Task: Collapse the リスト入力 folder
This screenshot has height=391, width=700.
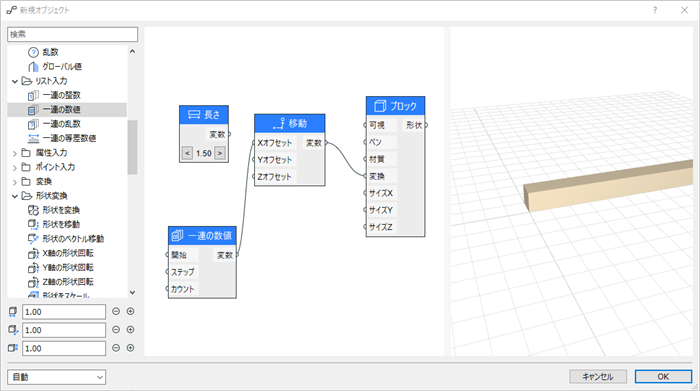Action: pos(15,81)
